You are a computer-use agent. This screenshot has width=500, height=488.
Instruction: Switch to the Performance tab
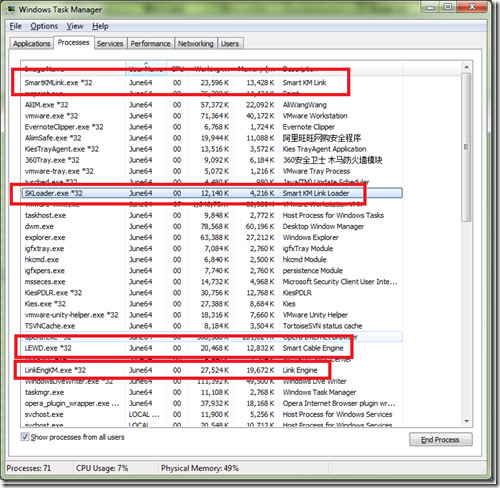tap(150, 44)
